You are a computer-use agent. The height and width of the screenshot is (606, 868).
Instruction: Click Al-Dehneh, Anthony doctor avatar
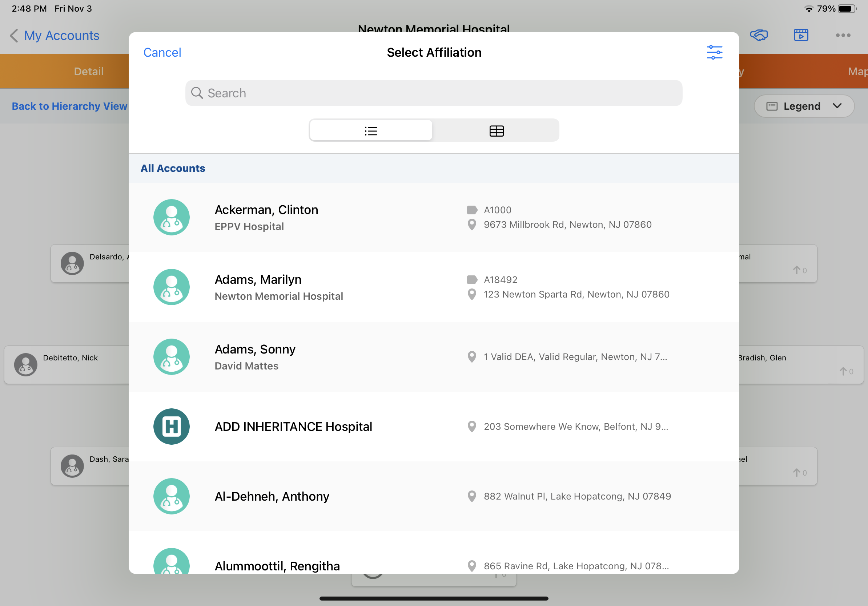point(171,496)
